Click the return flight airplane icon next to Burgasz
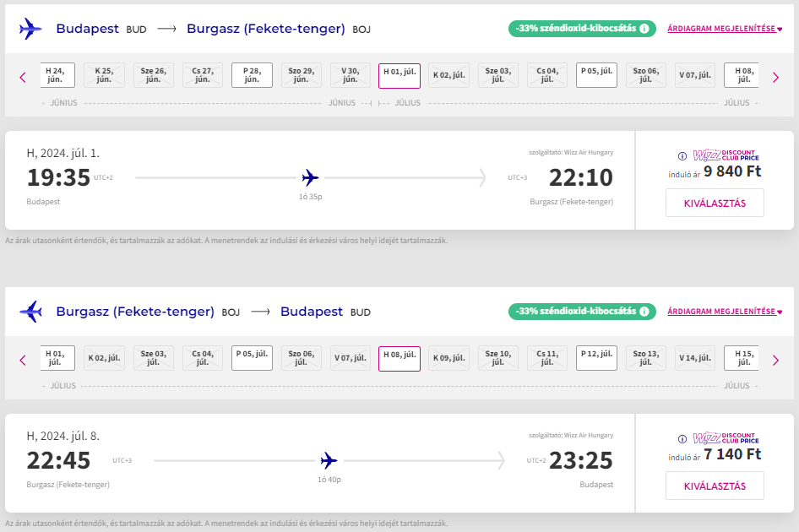 [30, 312]
